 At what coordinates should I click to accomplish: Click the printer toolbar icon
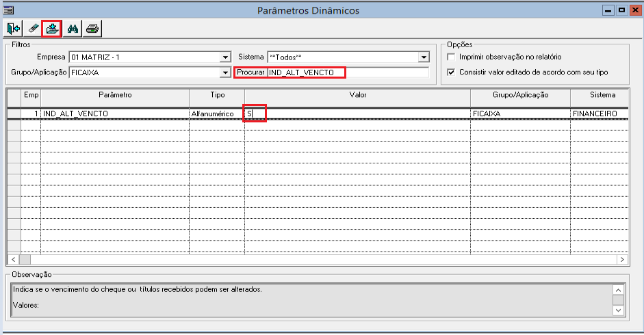pos(92,29)
